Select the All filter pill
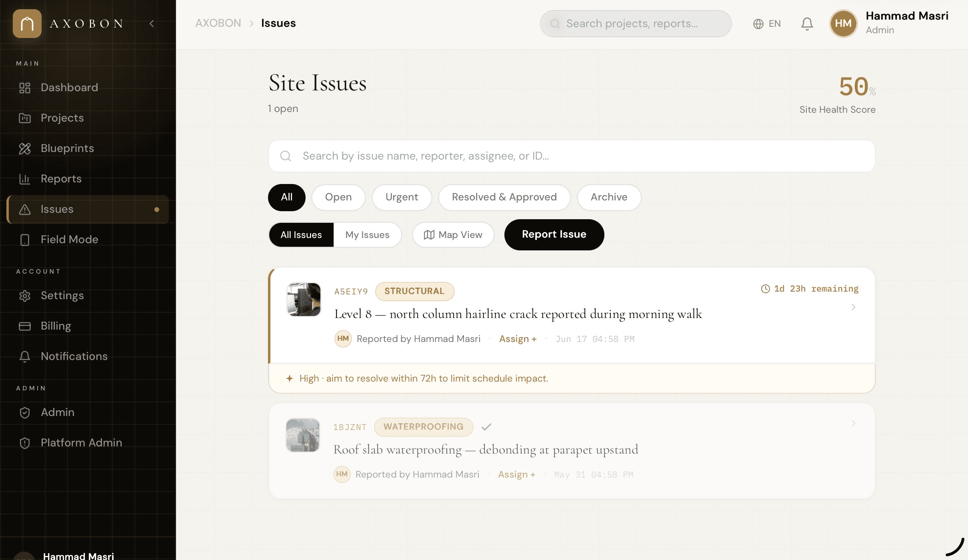This screenshot has height=560, width=968. [x=286, y=197]
